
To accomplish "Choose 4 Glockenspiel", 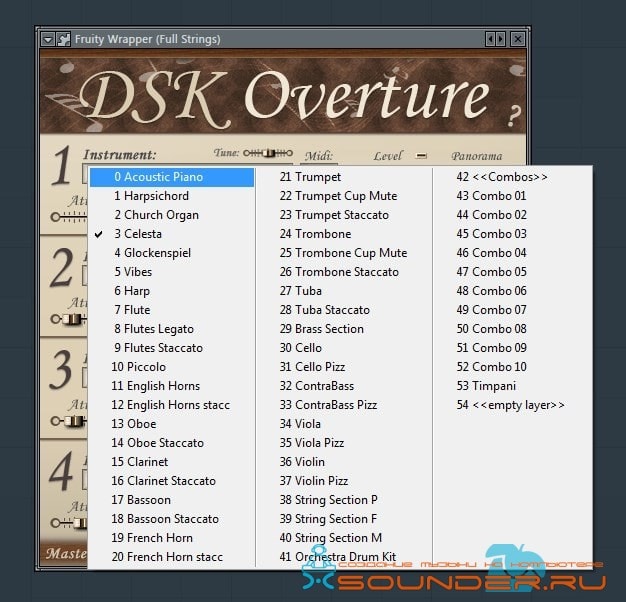I will tap(172, 253).
